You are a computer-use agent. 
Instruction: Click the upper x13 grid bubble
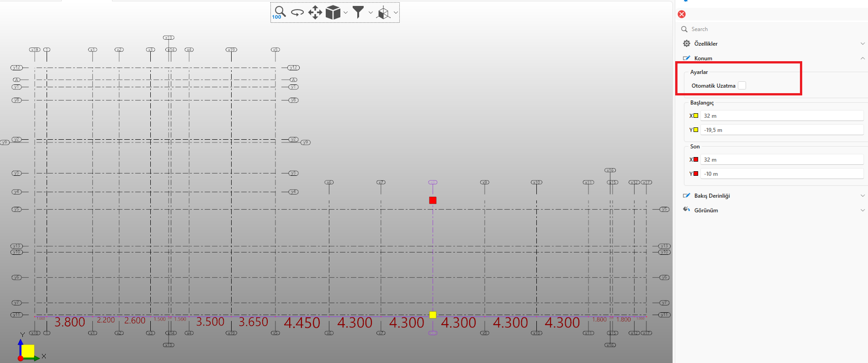tap(169, 37)
